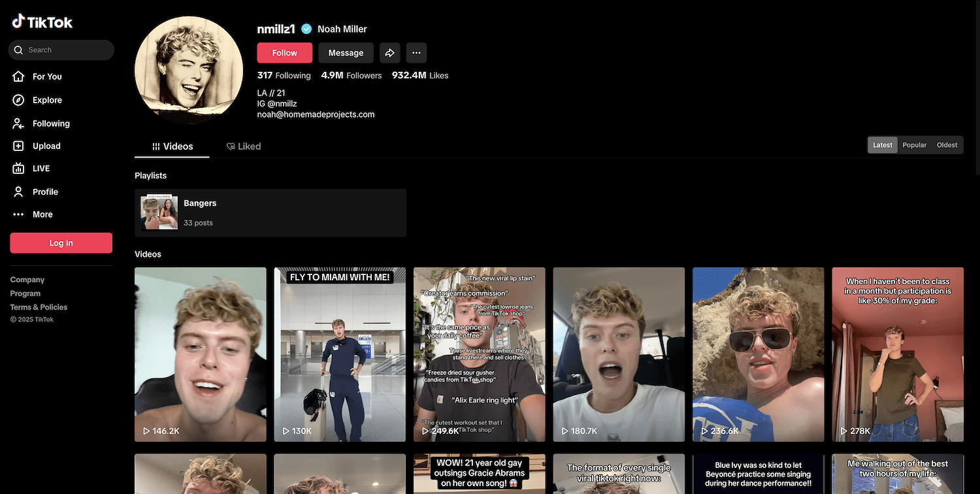980x494 pixels.
Task: Expand the Company footer section
Action: (27, 280)
